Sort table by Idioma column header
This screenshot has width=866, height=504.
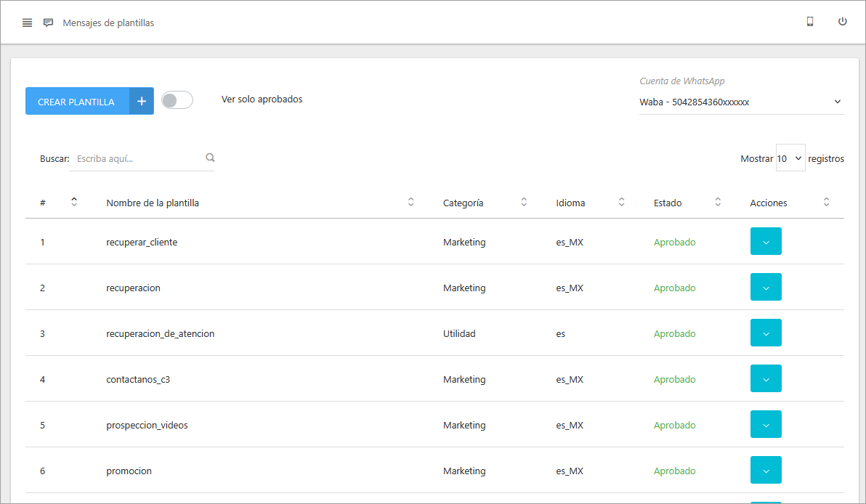[570, 203]
